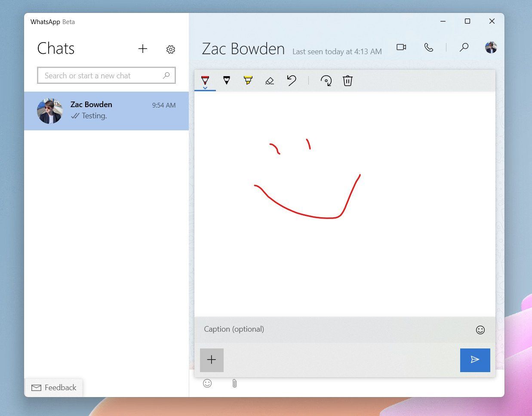This screenshot has height=416, width=532.
Task: Click the search magnifier in chat search box
Action: coord(166,75)
